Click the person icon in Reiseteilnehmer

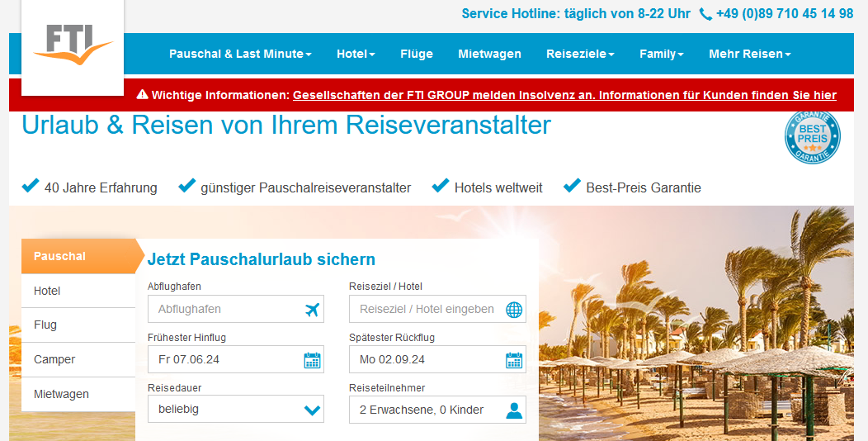tap(514, 410)
